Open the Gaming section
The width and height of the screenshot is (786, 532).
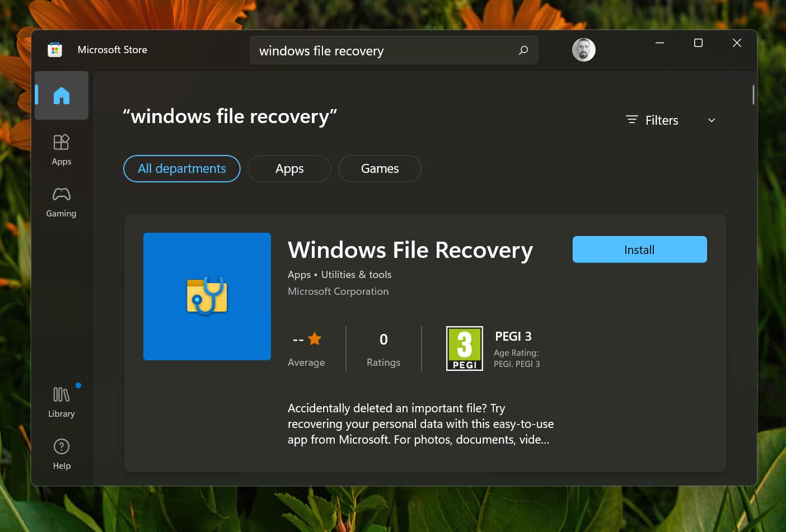[62, 202]
